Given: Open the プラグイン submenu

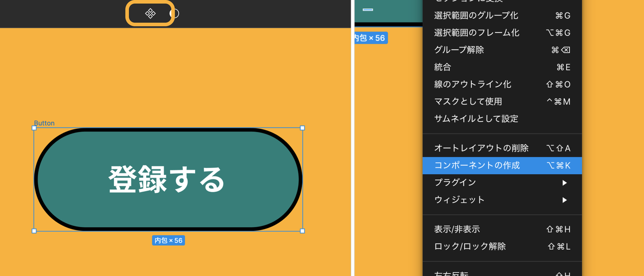Looking at the screenshot, I should [x=502, y=183].
